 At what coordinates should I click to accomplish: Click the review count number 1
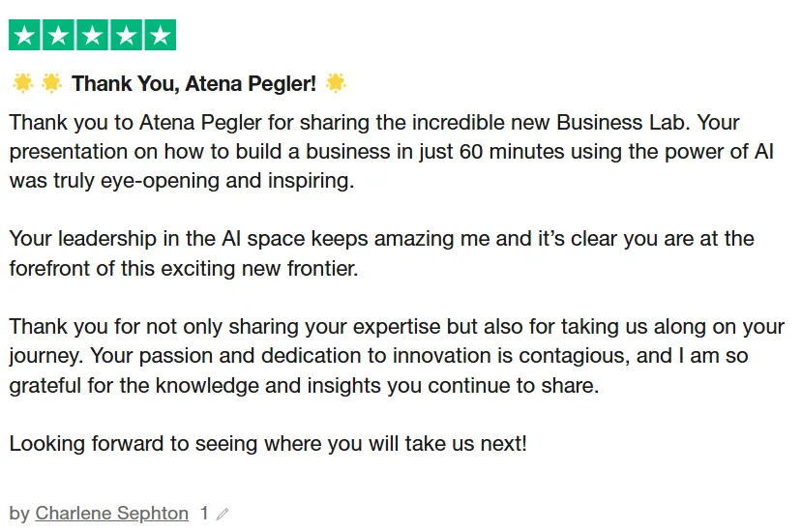pos(204,514)
